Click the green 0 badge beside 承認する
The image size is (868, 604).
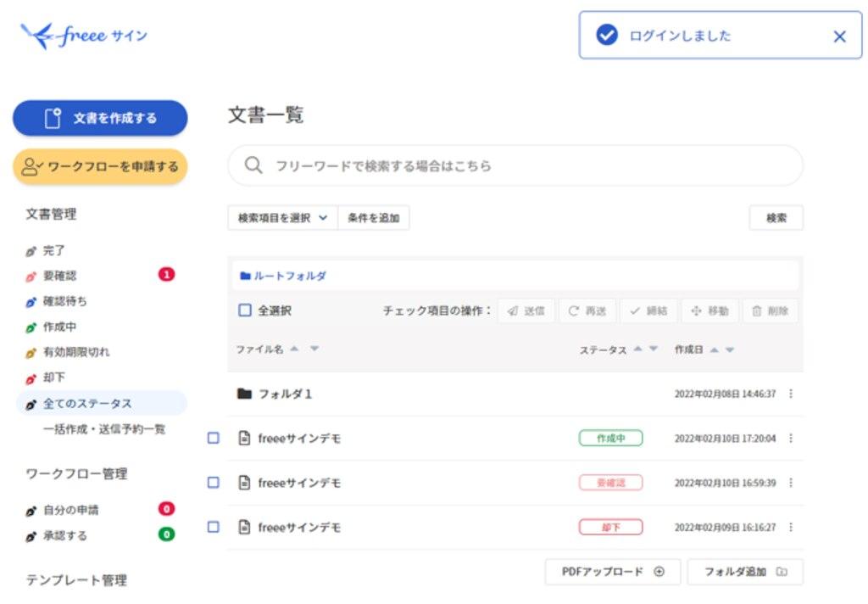(167, 534)
